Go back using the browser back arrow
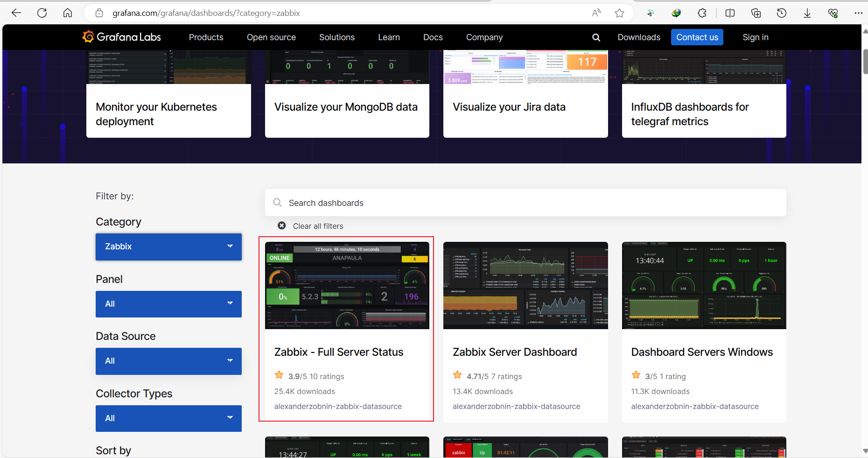Viewport: 868px width, 458px height. coord(16,13)
